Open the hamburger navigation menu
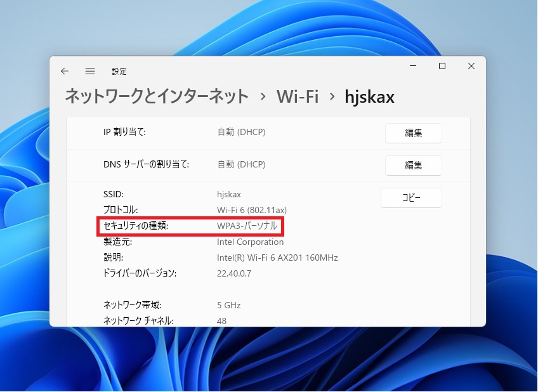Image resolution: width=538 pixels, height=392 pixels. click(x=90, y=71)
